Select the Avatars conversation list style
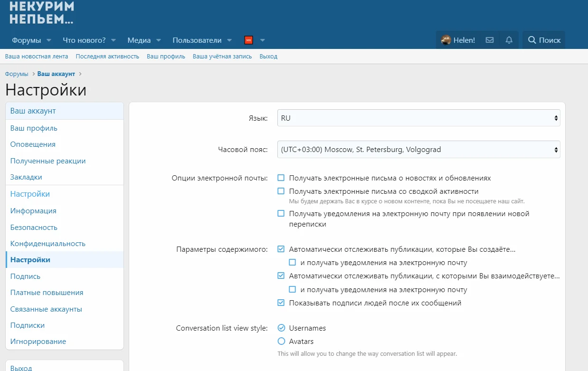 tap(281, 341)
